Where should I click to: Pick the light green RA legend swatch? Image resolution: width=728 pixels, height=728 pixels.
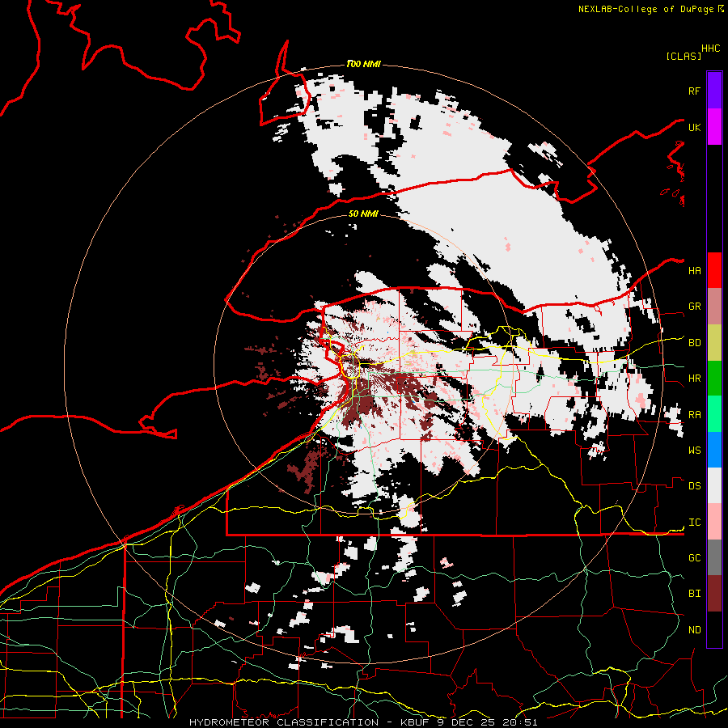(714, 414)
